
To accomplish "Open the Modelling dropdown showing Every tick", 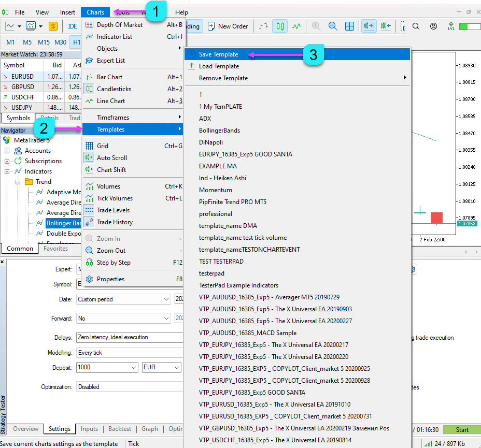I will (x=129, y=353).
